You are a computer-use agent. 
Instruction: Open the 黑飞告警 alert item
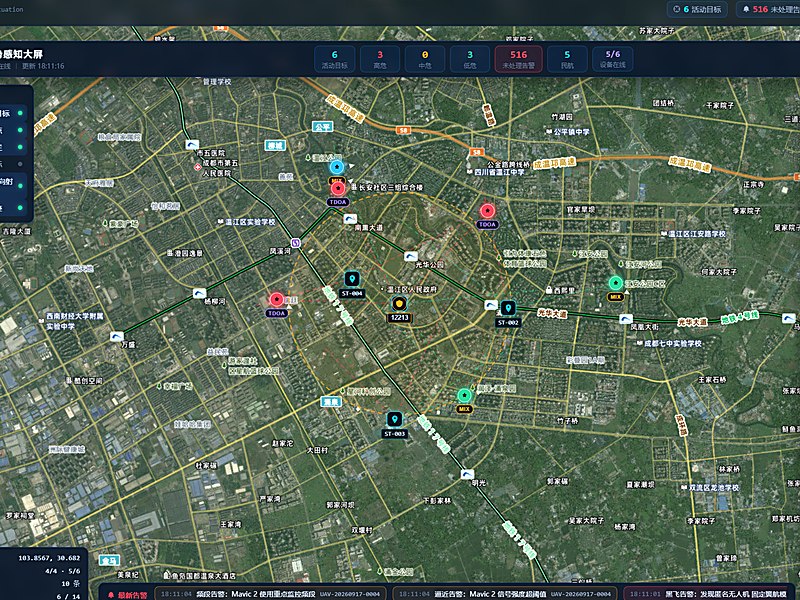(x=712, y=594)
